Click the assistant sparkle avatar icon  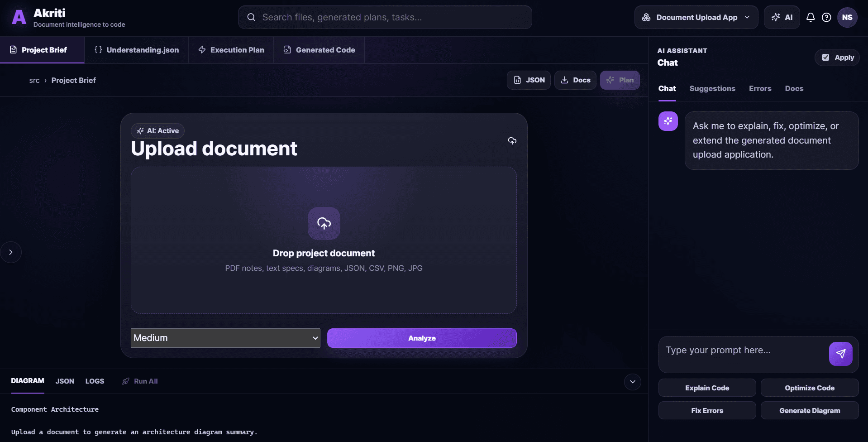coord(668,121)
